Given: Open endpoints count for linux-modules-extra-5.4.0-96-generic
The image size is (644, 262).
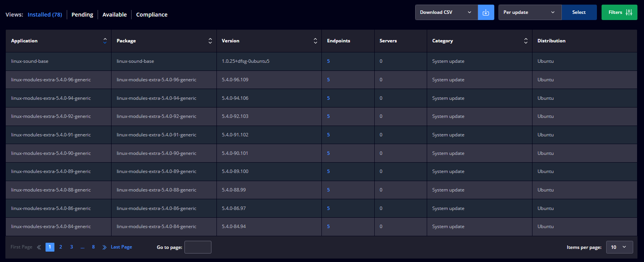Looking at the screenshot, I should 328,80.
